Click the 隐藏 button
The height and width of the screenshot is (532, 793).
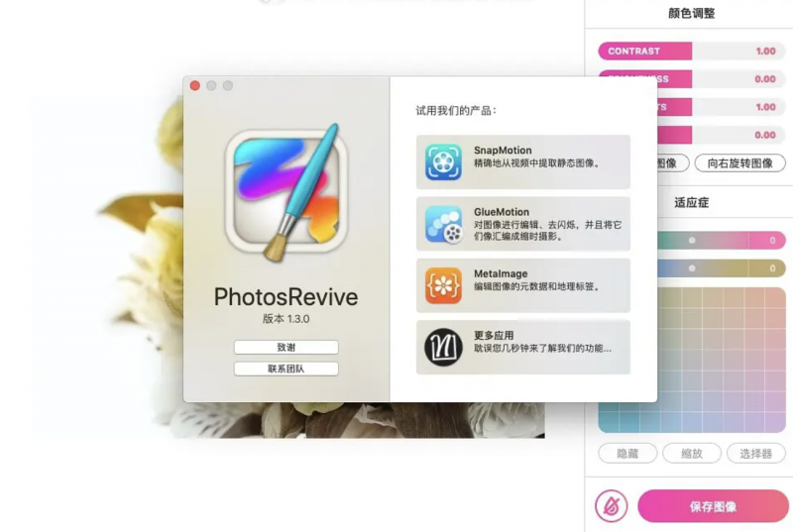tap(627, 453)
